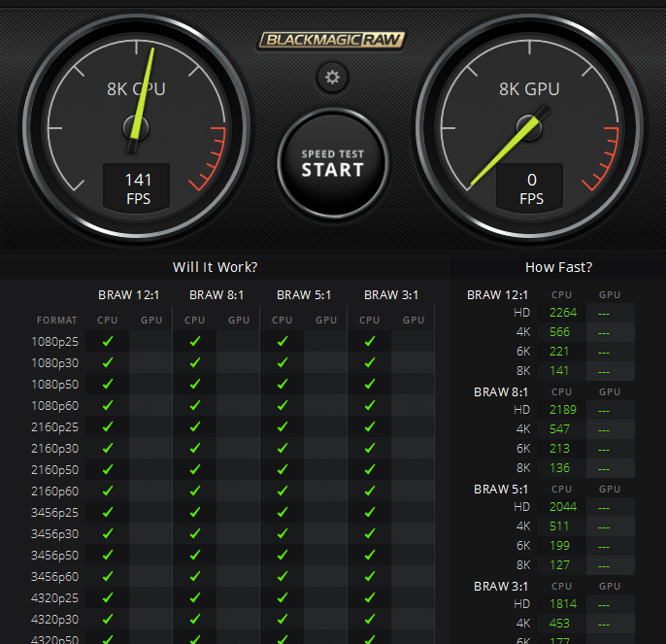Click the 127 8K CPU value for BRAW 5:1
This screenshot has width=666, height=644.
coord(559,565)
